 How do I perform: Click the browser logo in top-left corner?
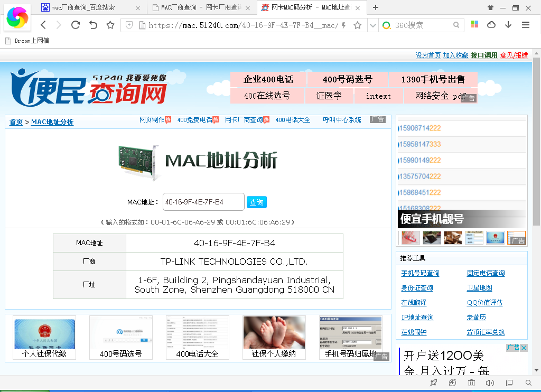[17, 17]
